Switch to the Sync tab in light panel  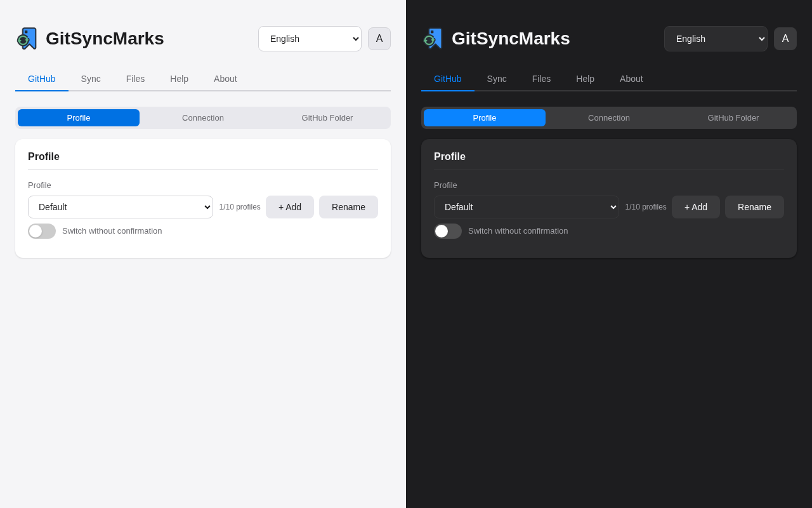click(x=90, y=79)
